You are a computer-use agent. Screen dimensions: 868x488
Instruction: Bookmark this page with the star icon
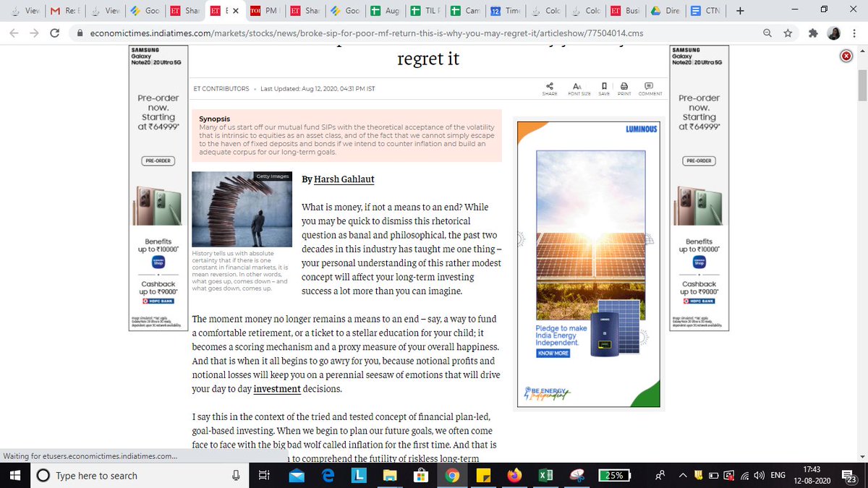(x=788, y=33)
